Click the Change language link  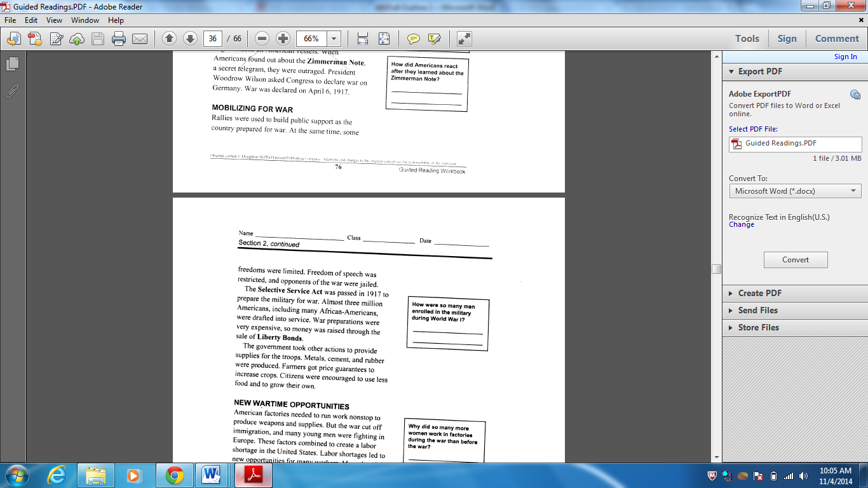[x=742, y=224]
